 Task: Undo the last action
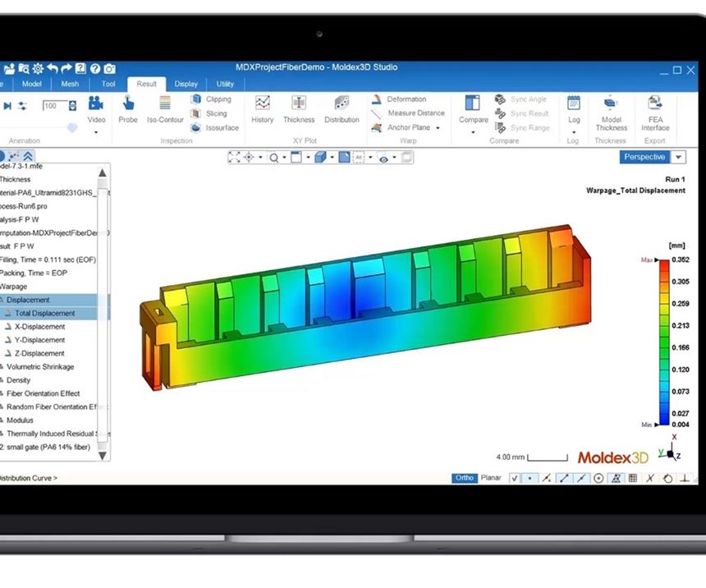click(53, 68)
